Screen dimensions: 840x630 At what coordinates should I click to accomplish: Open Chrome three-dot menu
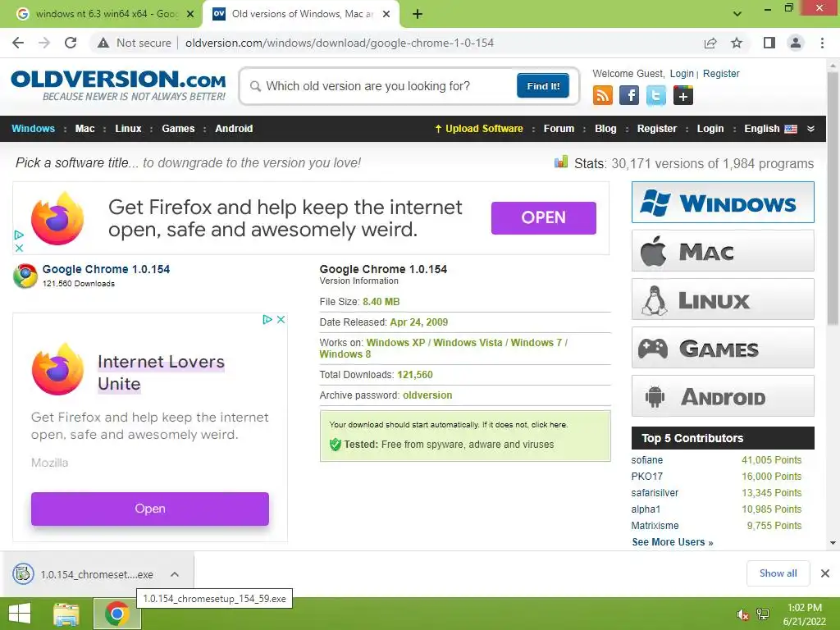[x=822, y=43]
